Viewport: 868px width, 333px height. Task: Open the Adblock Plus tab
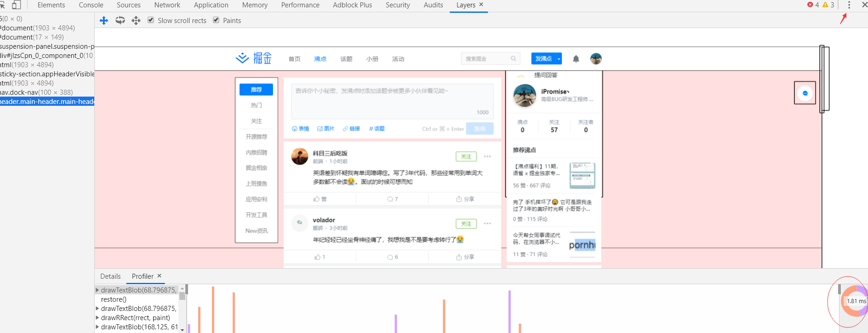coord(353,5)
